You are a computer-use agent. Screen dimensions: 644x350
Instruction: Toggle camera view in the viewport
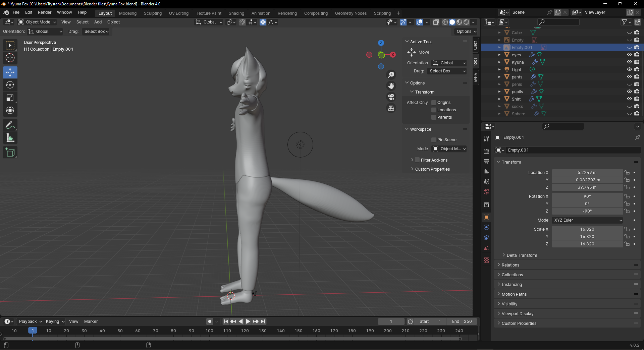(391, 97)
